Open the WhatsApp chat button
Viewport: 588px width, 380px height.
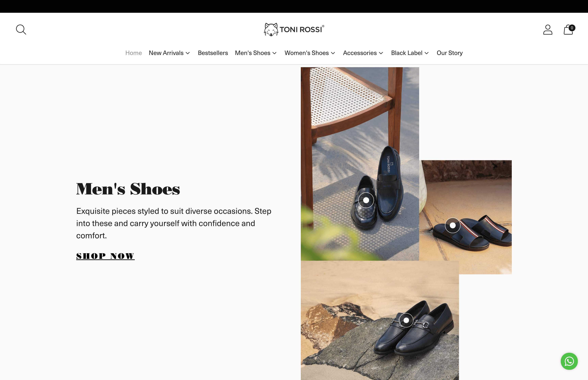tap(569, 361)
